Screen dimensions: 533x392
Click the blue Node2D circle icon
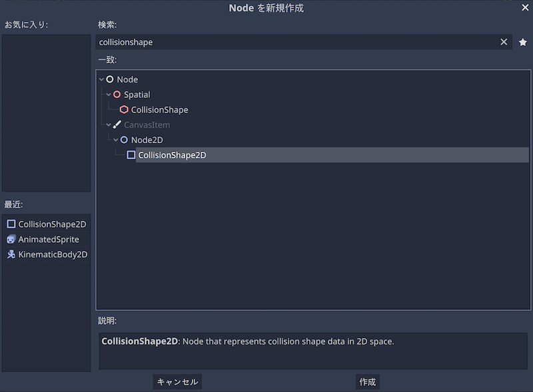click(124, 140)
